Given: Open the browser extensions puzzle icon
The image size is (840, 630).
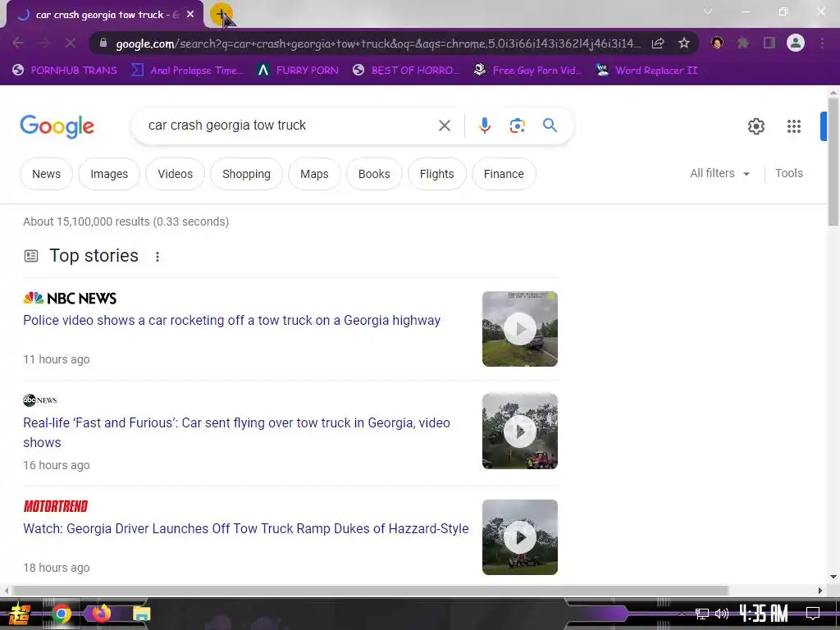Looking at the screenshot, I should 742,43.
